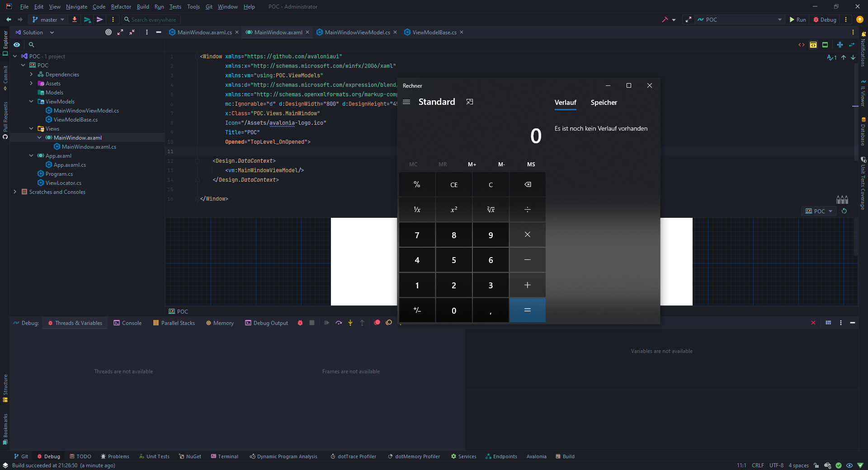Click the calculator keep-on-top icon
The image size is (868, 470).
(x=470, y=102)
